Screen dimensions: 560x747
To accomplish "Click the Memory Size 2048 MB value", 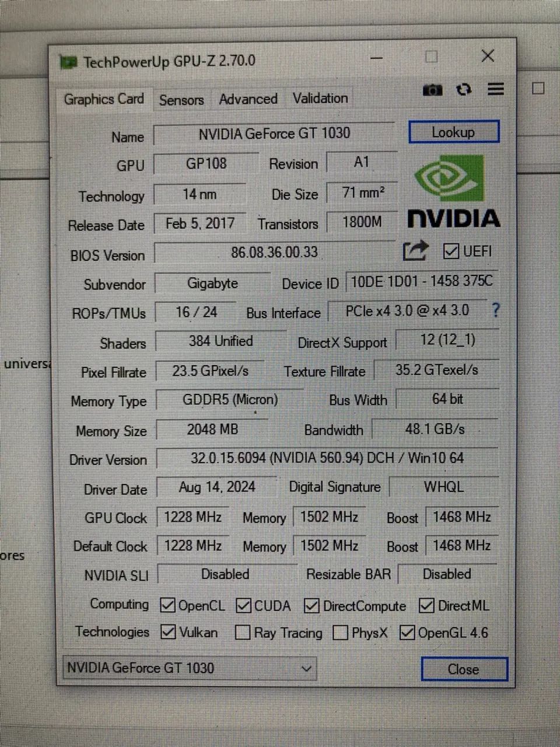I will pos(212,430).
